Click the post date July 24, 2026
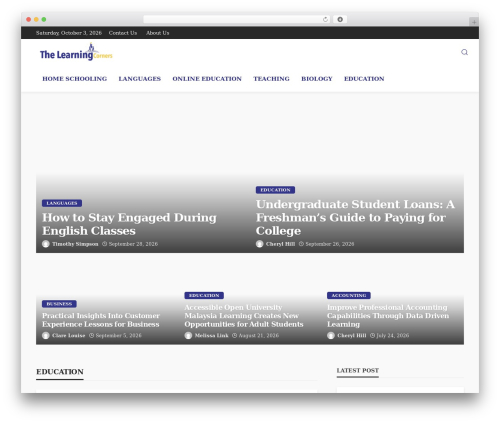500x423 pixels. 393,335
